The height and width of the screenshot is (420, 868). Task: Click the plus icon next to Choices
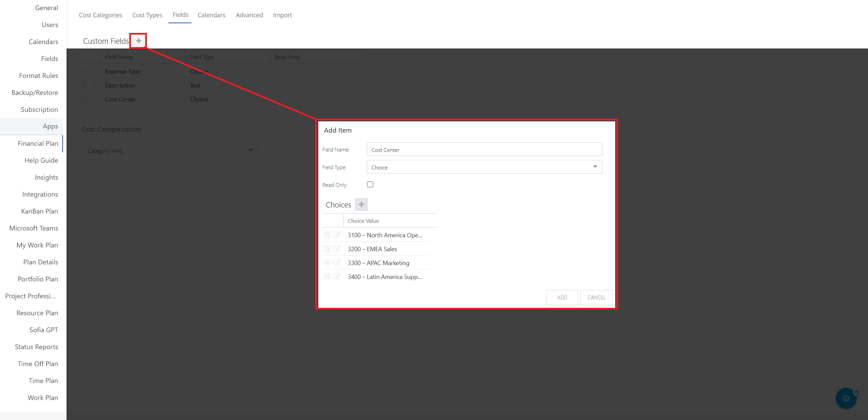361,204
